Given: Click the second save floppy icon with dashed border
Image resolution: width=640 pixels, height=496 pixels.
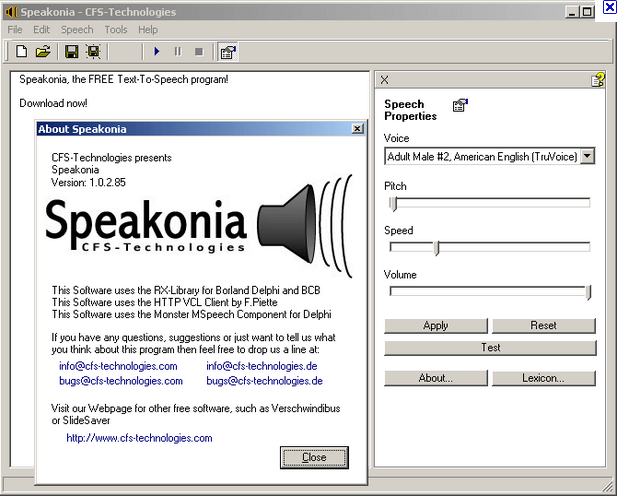Looking at the screenshot, I should (93, 51).
